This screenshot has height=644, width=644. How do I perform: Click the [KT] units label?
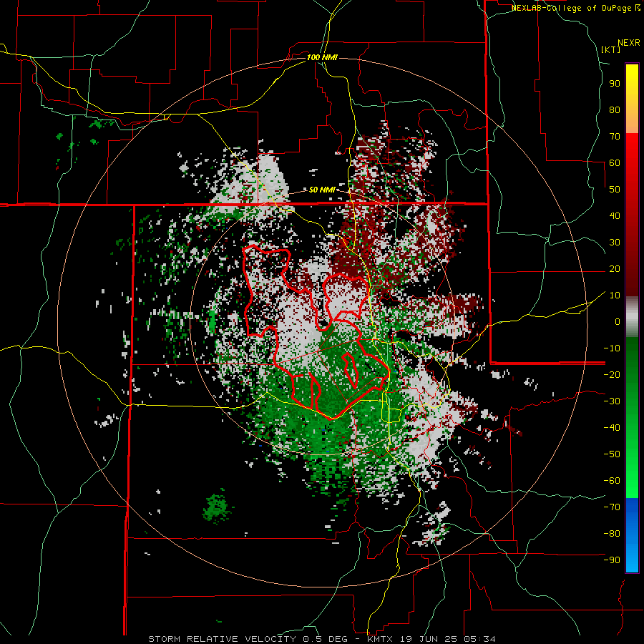(611, 49)
